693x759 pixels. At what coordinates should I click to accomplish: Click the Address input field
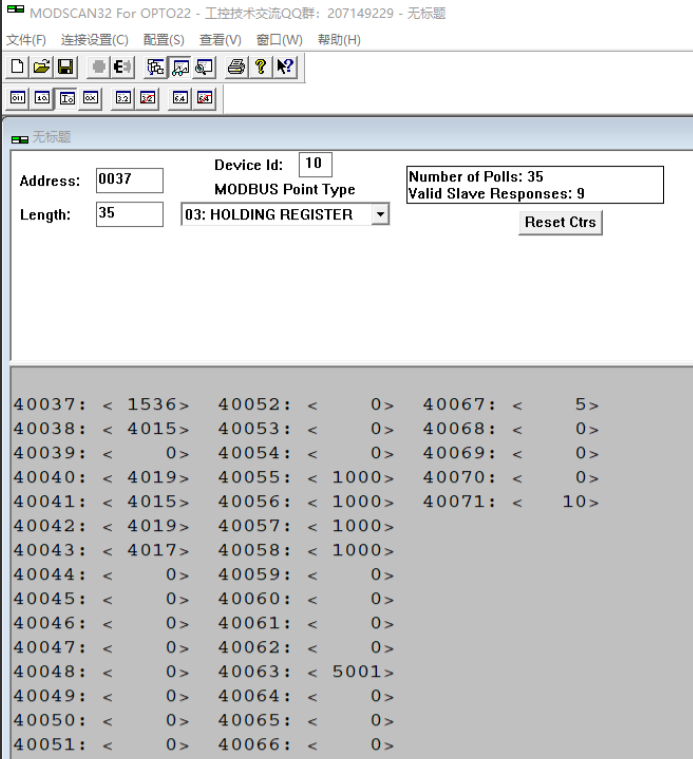[130, 180]
